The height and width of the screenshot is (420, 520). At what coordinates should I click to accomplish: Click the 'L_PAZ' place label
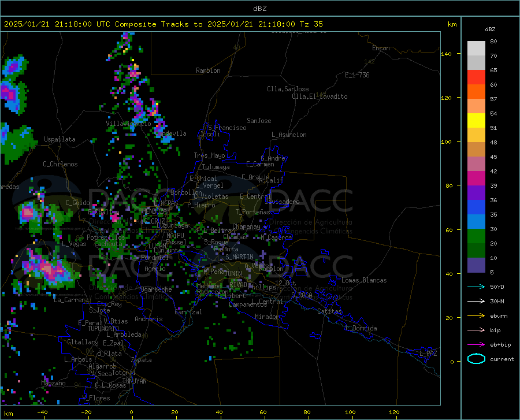click(x=428, y=354)
